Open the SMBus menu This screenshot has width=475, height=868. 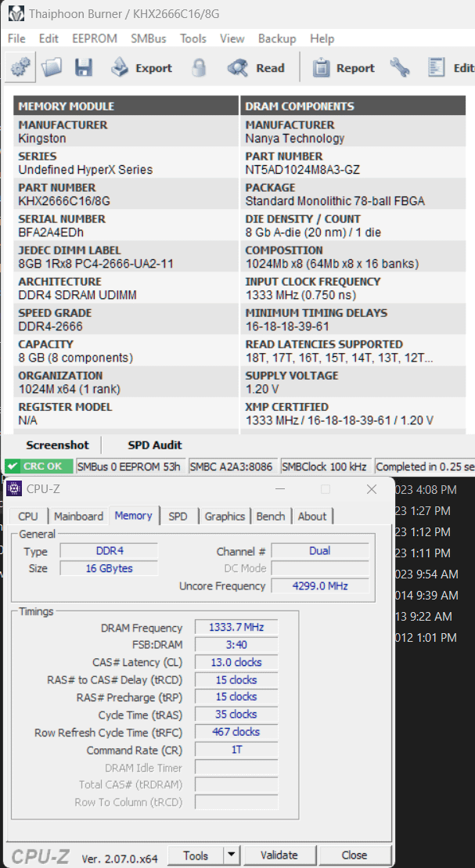(x=149, y=39)
